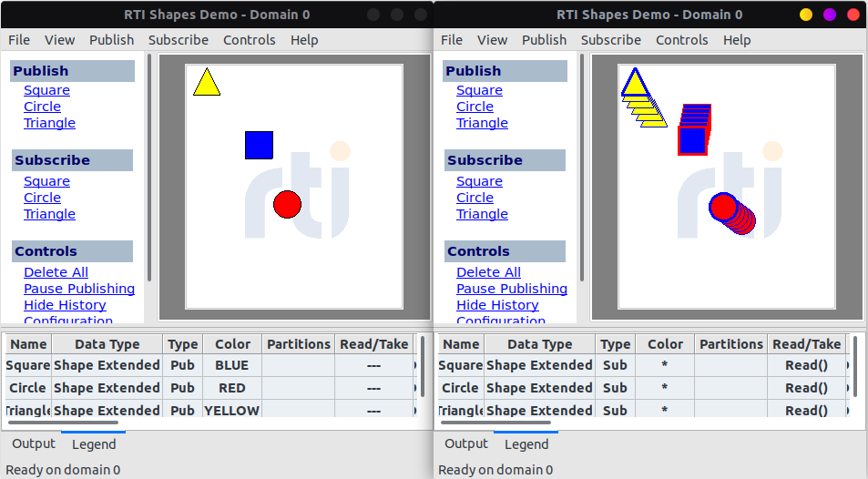Click left sidebar vertical scrollbar in left window

pyautogui.click(x=149, y=168)
